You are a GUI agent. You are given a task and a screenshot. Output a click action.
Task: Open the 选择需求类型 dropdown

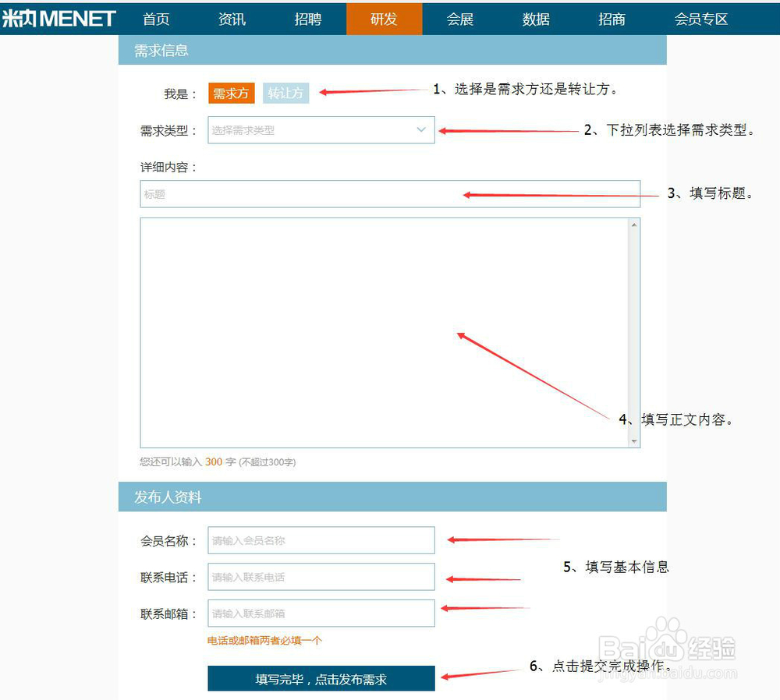tap(321, 129)
